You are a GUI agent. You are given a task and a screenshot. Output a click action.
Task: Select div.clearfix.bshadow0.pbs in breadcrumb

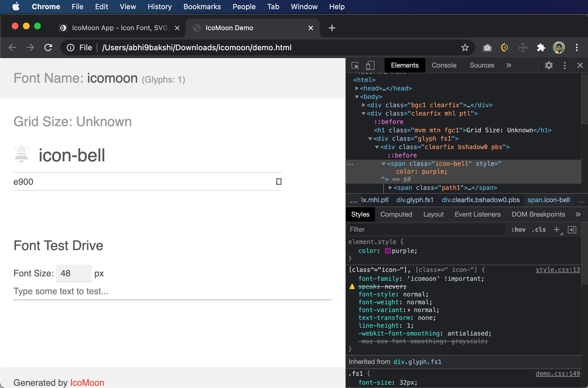pyautogui.click(x=480, y=200)
